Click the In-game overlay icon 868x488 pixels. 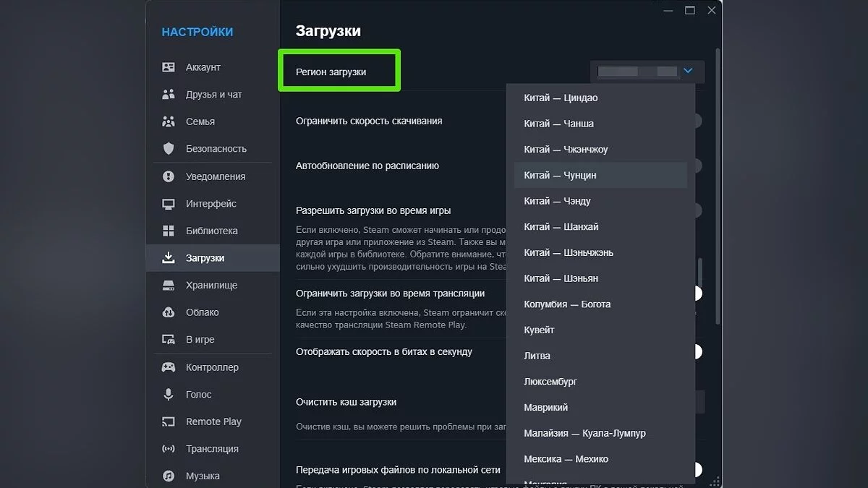tap(169, 340)
